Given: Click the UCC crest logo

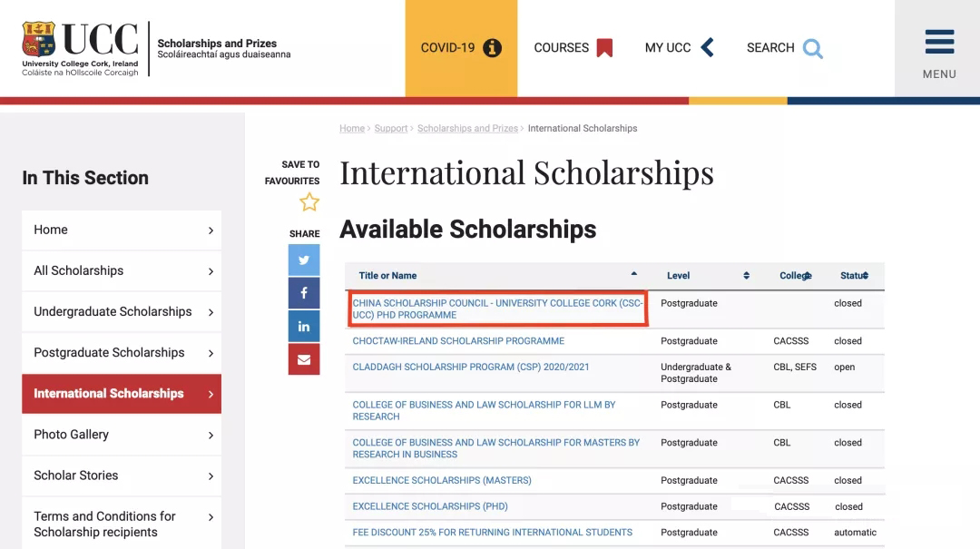Looking at the screenshot, I should (x=39, y=41).
